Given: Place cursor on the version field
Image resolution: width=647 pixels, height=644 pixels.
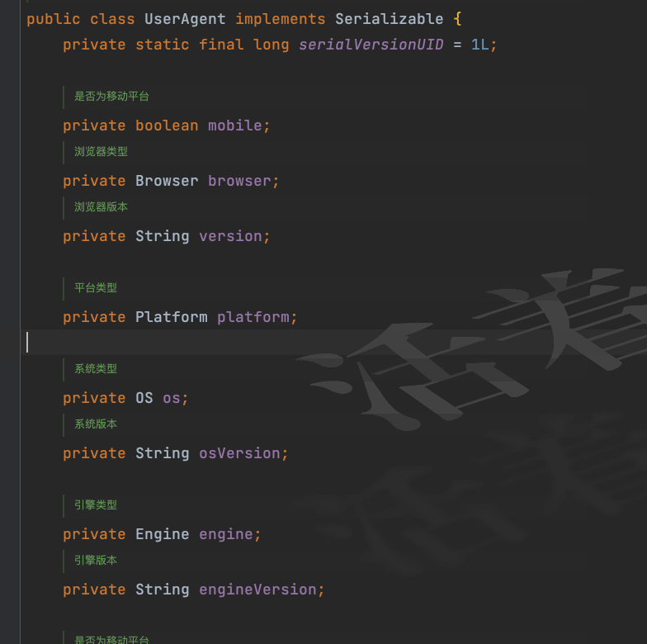Looking at the screenshot, I should pos(230,236).
